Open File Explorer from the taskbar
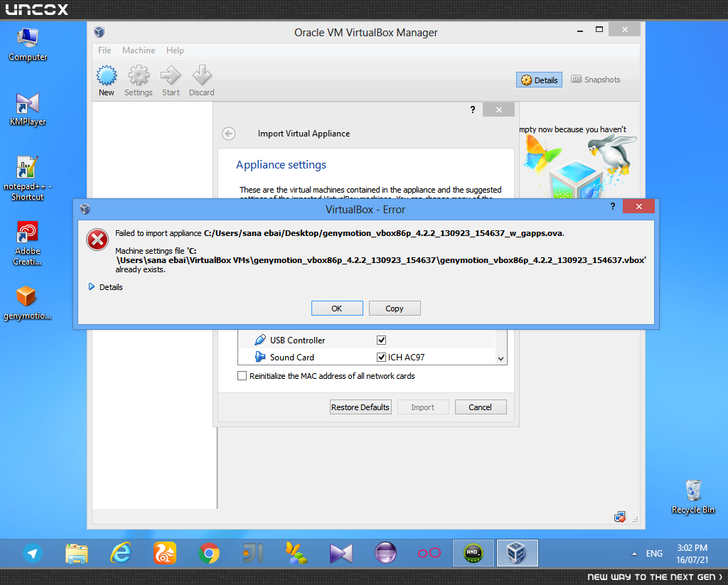The height and width of the screenshot is (585, 728). coord(77,554)
